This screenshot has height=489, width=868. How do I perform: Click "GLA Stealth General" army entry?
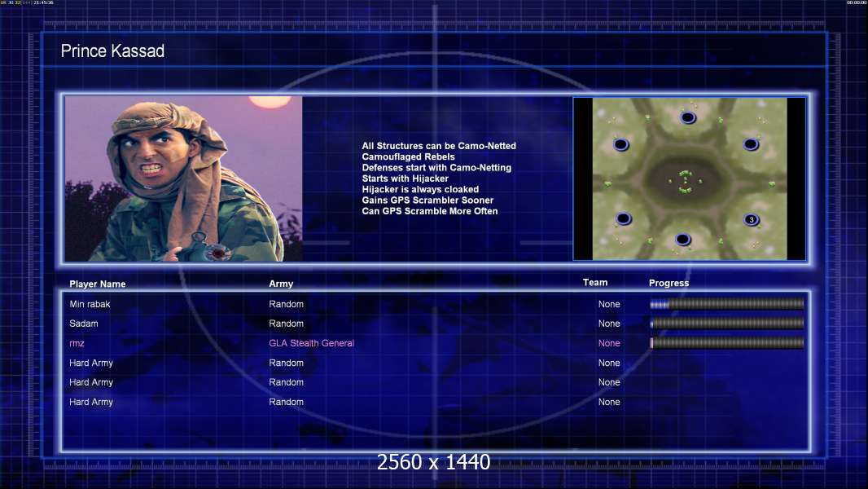click(312, 343)
